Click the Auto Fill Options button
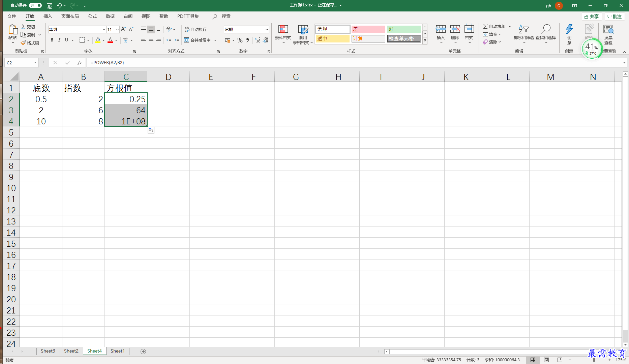 click(151, 130)
